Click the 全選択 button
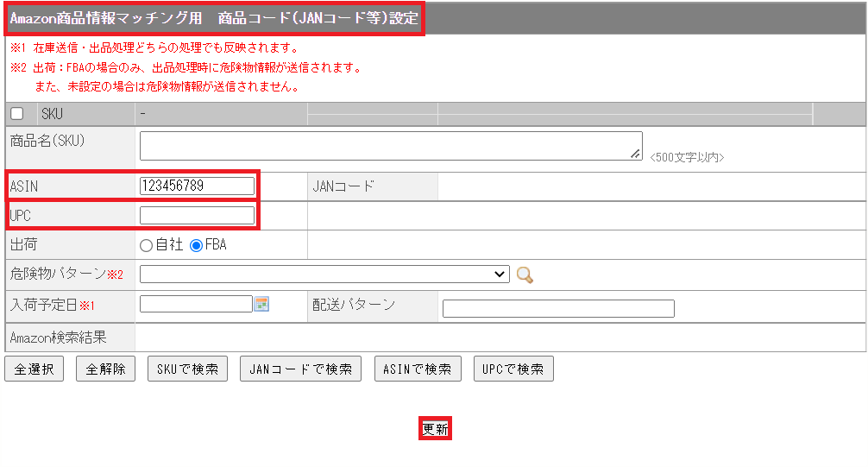This screenshot has height=467, width=868. pyautogui.click(x=35, y=369)
